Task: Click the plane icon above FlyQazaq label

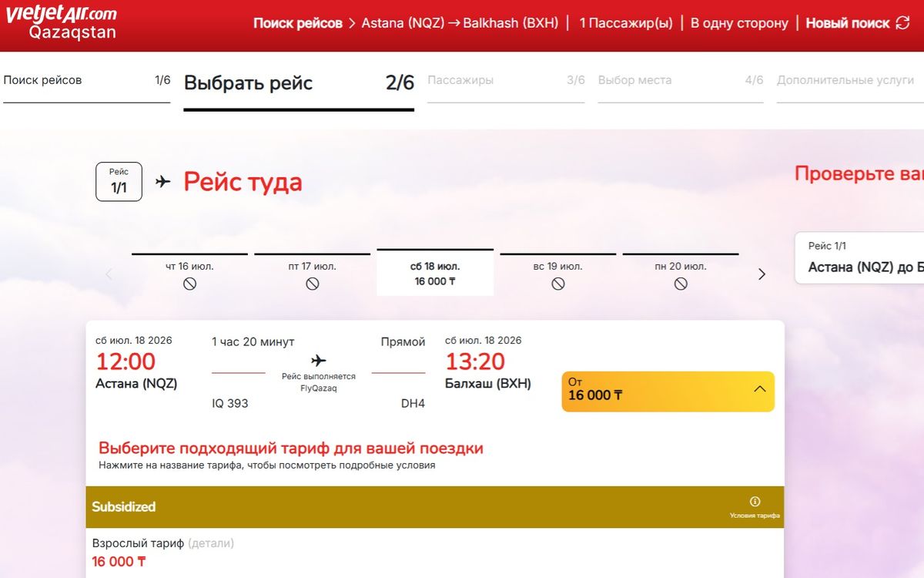Action: coord(318,361)
